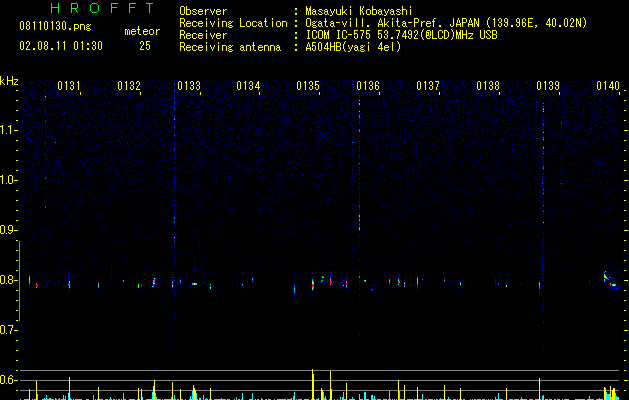
Task: Click the meteor label
Action: coord(142,31)
